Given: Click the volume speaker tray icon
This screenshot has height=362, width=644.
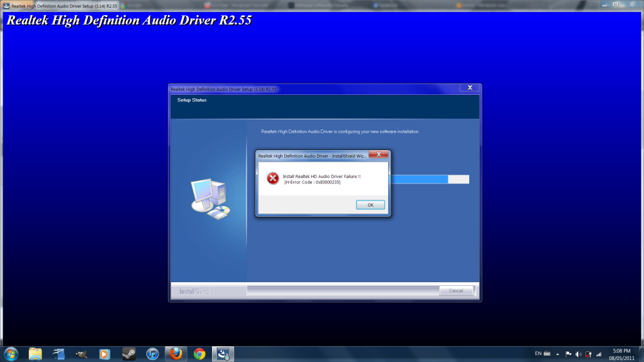Looking at the screenshot, I should 579,354.
